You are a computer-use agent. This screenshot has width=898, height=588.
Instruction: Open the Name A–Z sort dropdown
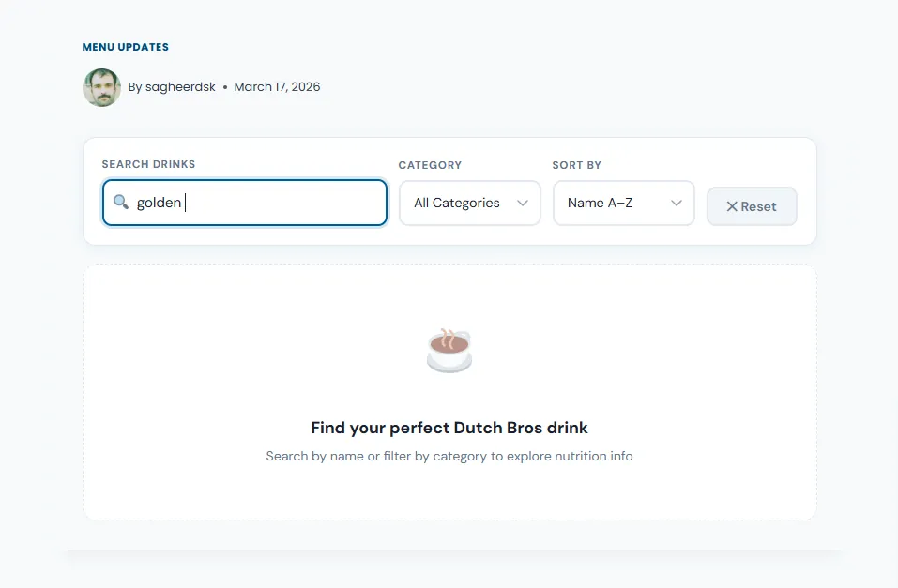point(623,203)
